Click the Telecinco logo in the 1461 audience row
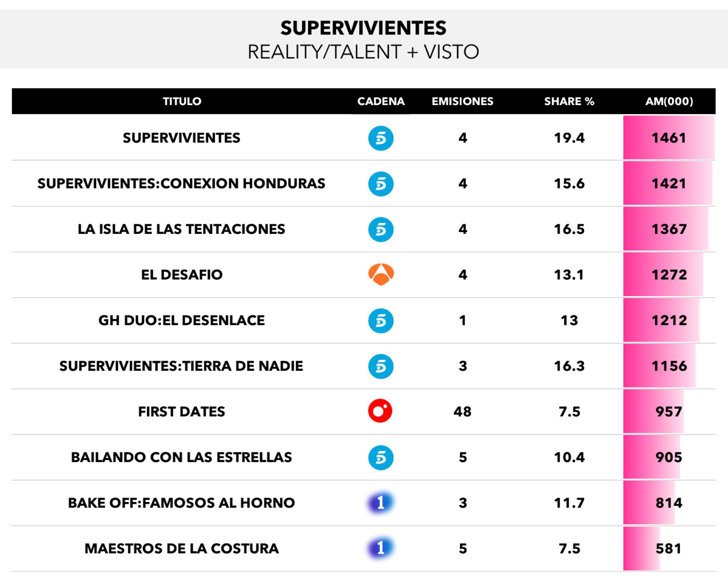728x579 pixels. [x=381, y=138]
